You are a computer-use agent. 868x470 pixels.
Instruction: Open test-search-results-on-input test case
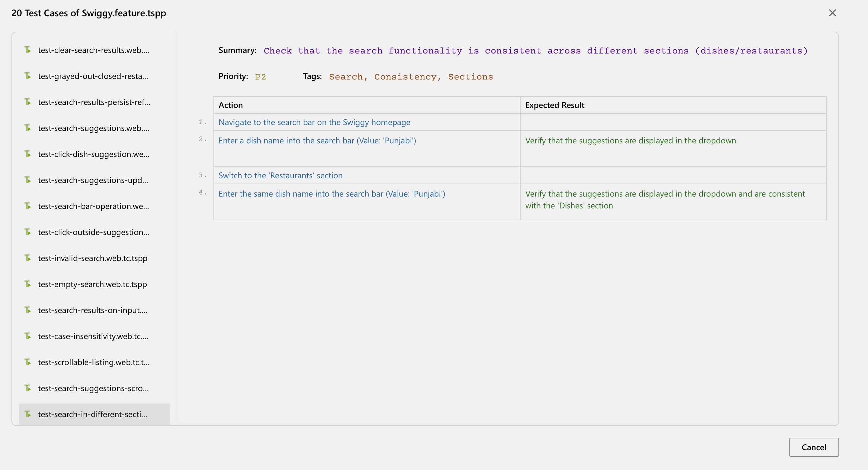pos(94,310)
